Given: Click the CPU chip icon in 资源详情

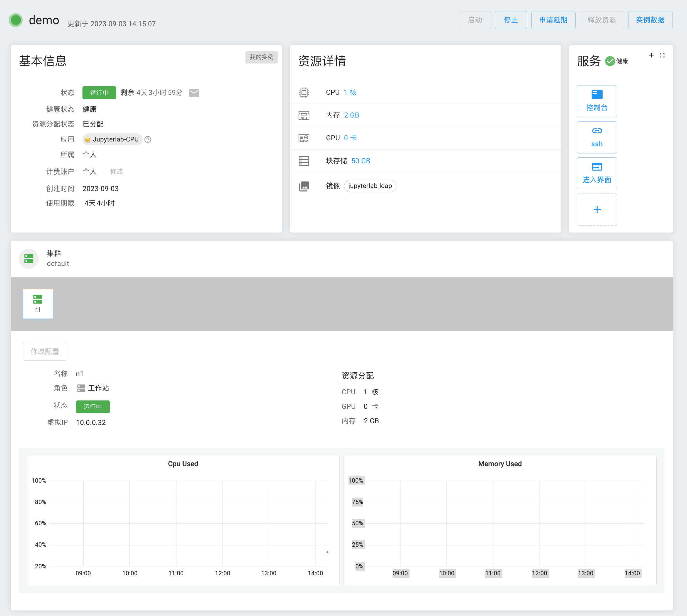Looking at the screenshot, I should (304, 92).
